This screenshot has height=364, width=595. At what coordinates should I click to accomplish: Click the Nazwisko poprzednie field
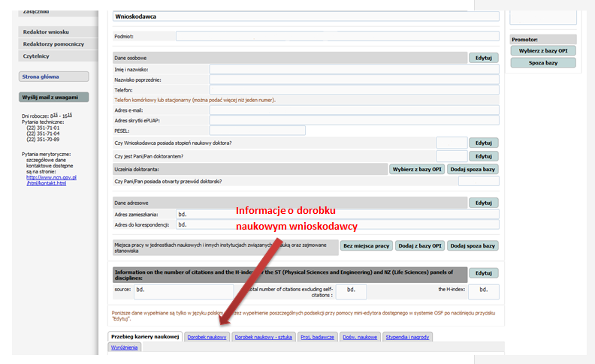click(355, 80)
